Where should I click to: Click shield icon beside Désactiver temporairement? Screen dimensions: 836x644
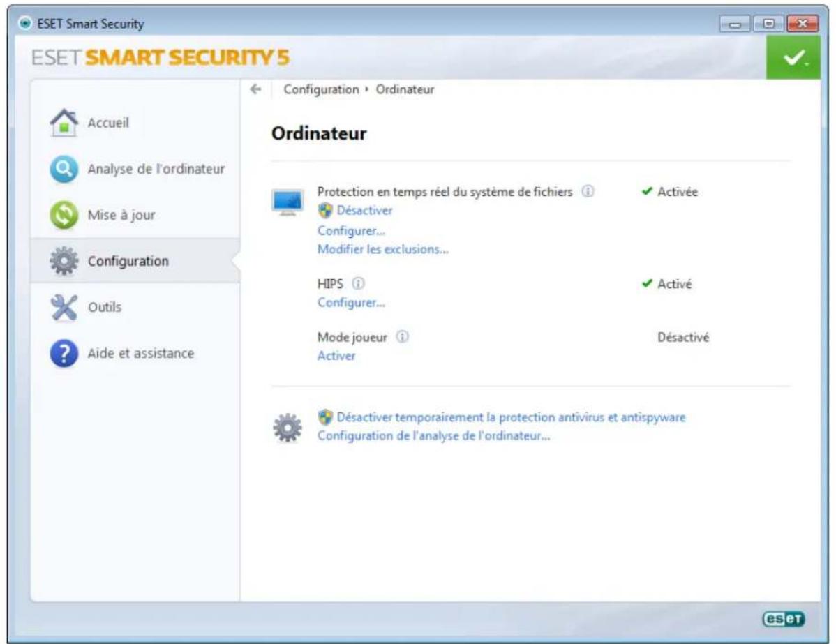pyautogui.click(x=325, y=417)
